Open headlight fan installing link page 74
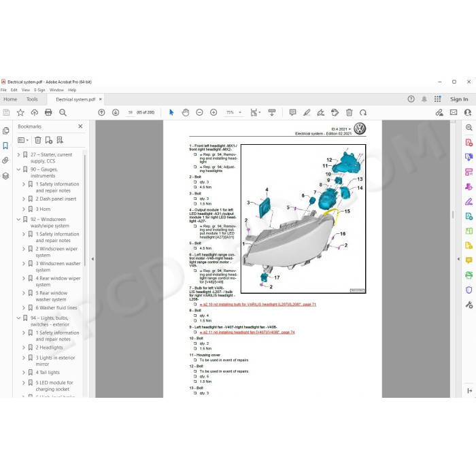The height and width of the screenshot is (476, 476). point(247,332)
